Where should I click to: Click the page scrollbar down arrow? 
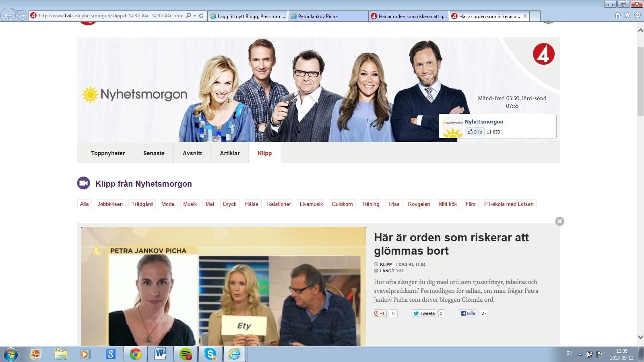pyautogui.click(x=640, y=337)
